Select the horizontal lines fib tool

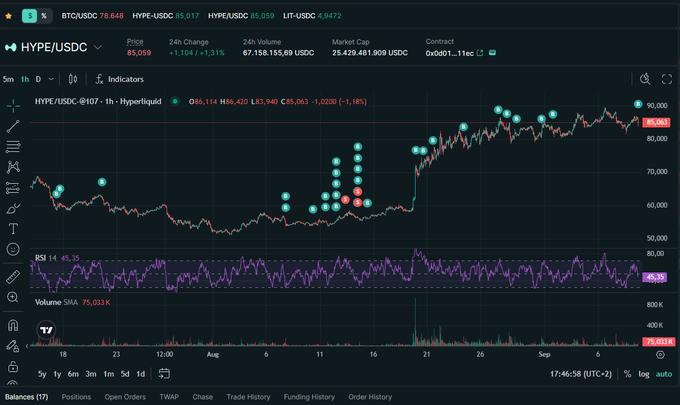coord(13,147)
